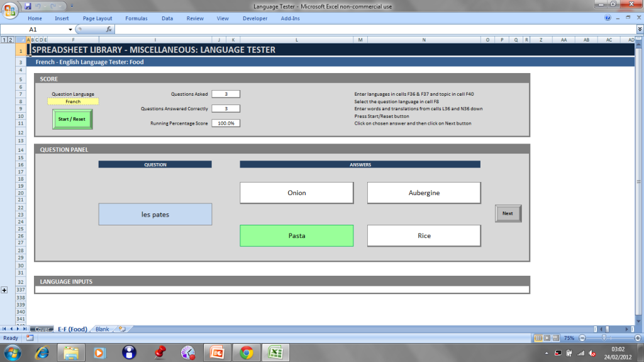Open the Name Box dropdown arrow
644x362 pixels.
click(70, 30)
